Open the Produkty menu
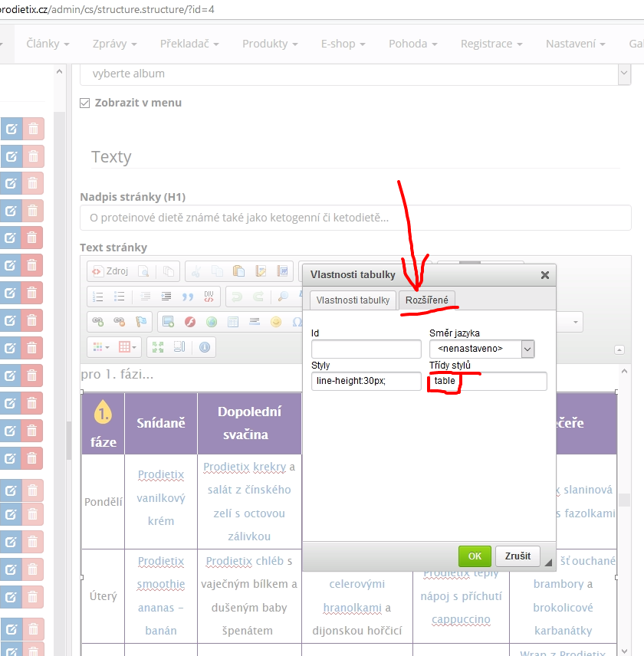The image size is (644, 656). pyautogui.click(x=270, y=44)
